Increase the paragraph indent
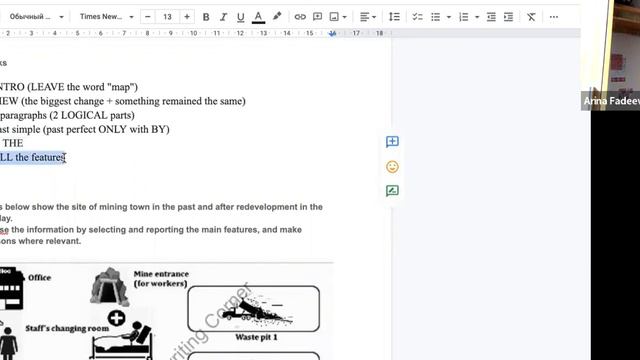This screenshot has height=360, width=640. point(509,17)
